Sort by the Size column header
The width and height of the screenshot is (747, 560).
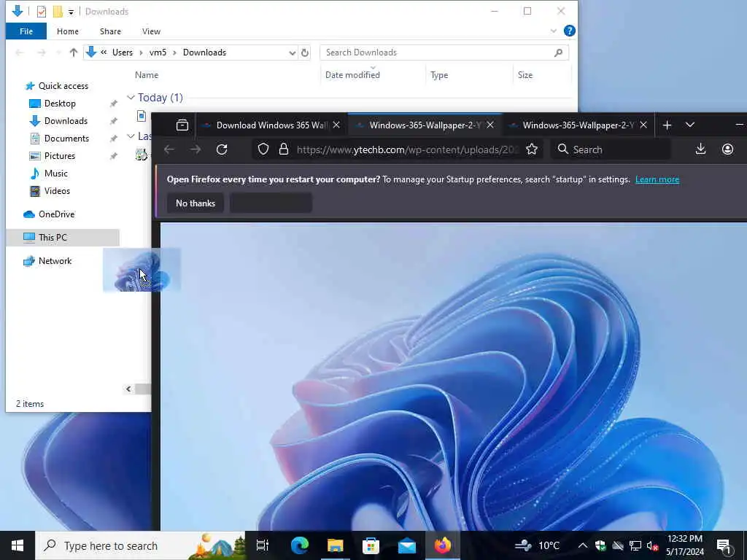pos(525,75)
